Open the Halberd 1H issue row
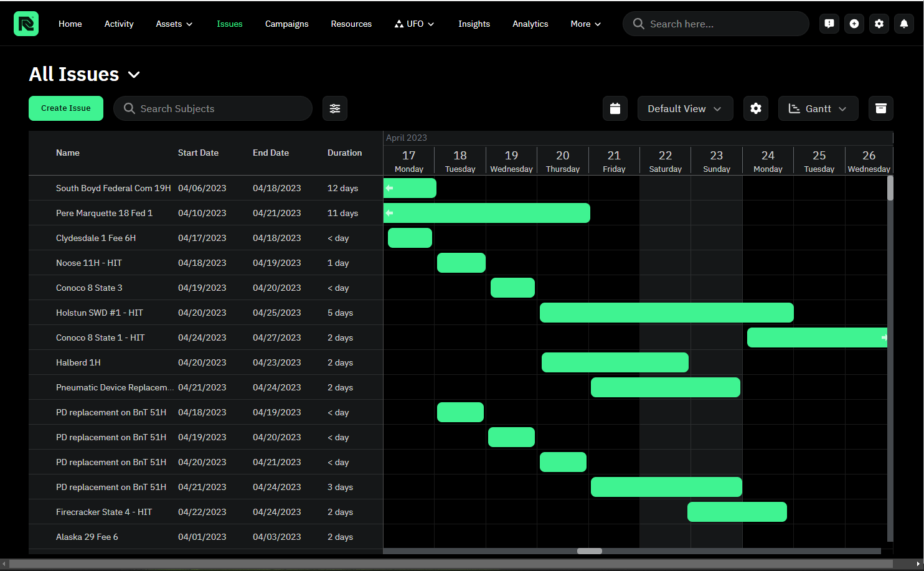The height and width of the screenshot is (571, 924). pyautogui.click(x=205, y=362)
